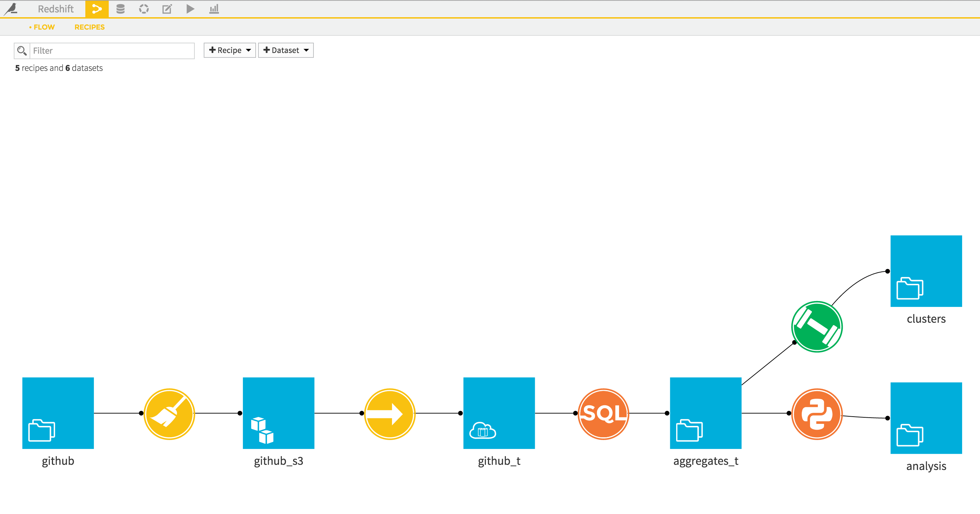This screenshot has width=980, height=514.
Task: Focus the Filter input field
Action: pyautogui.click(x=112, y=51)
